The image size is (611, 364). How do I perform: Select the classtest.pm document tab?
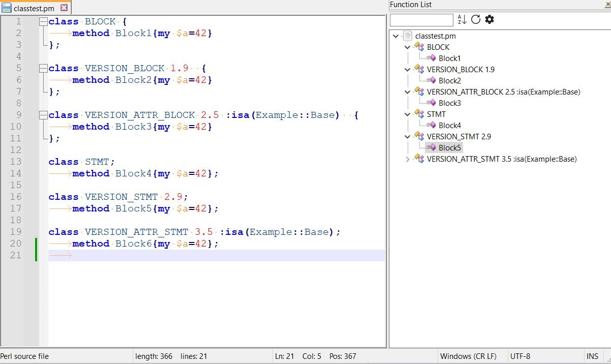(x=35, y=8)
